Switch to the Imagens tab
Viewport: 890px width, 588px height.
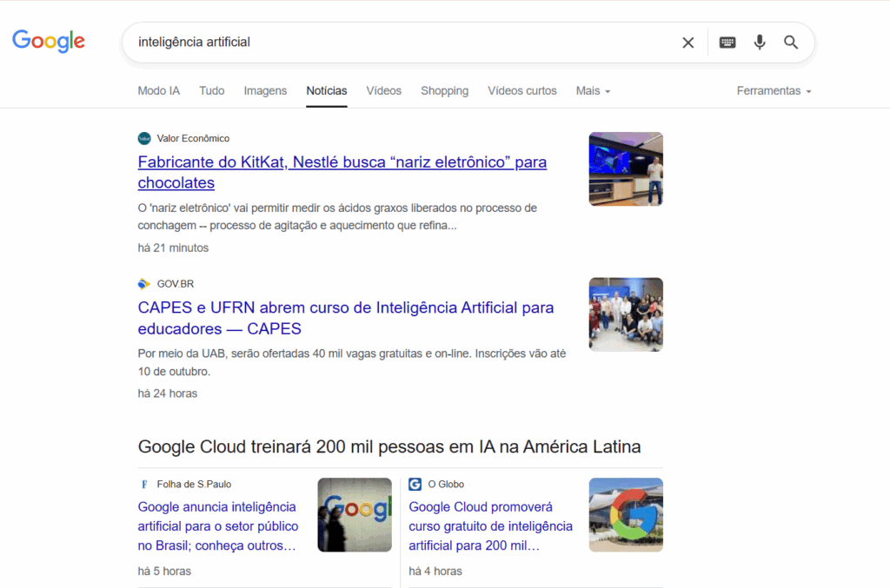265,91
